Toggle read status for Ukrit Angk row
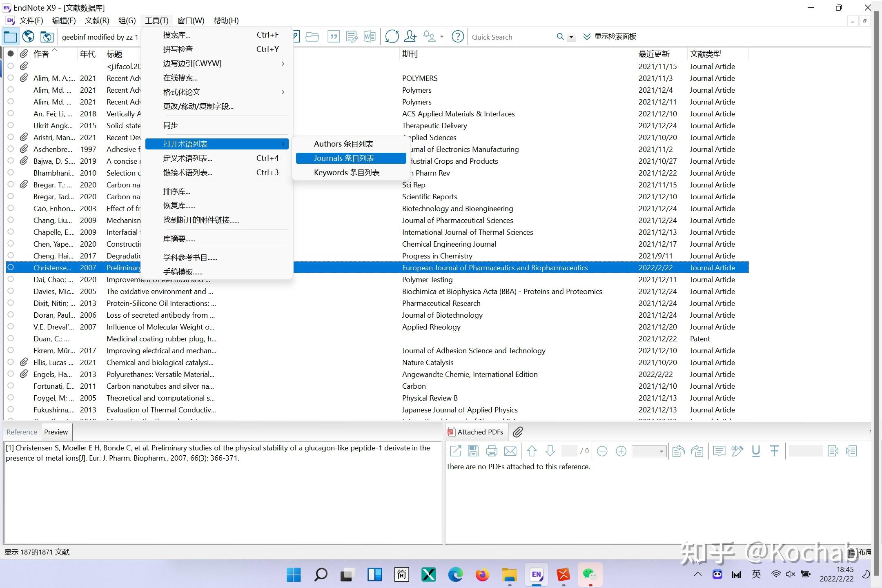 pyautogui.click(x=11, y=125)
